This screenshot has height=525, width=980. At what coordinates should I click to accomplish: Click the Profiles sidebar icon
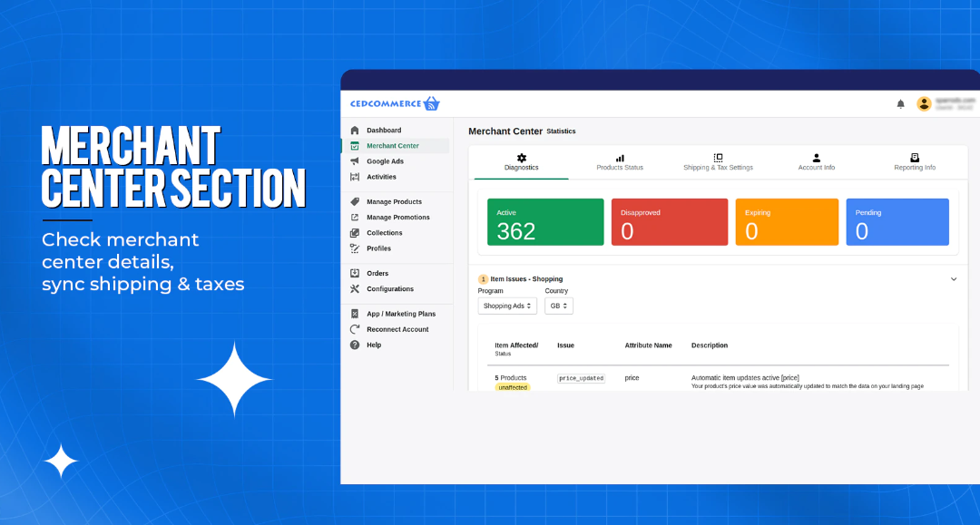(355, 248)
